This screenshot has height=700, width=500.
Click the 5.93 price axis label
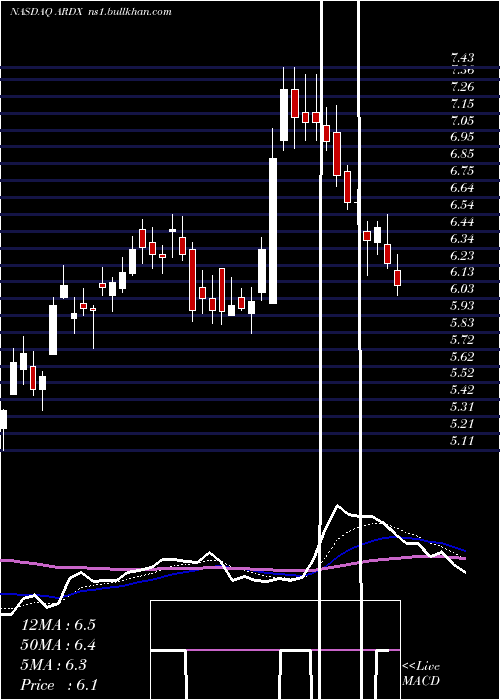tap(462, 306)
